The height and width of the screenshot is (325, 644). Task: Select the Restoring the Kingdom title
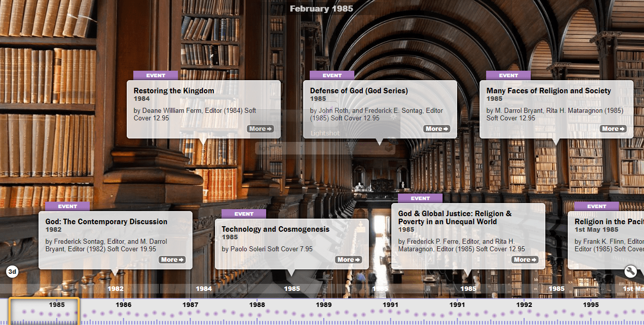pyautogui.click(x=174, y=91)
